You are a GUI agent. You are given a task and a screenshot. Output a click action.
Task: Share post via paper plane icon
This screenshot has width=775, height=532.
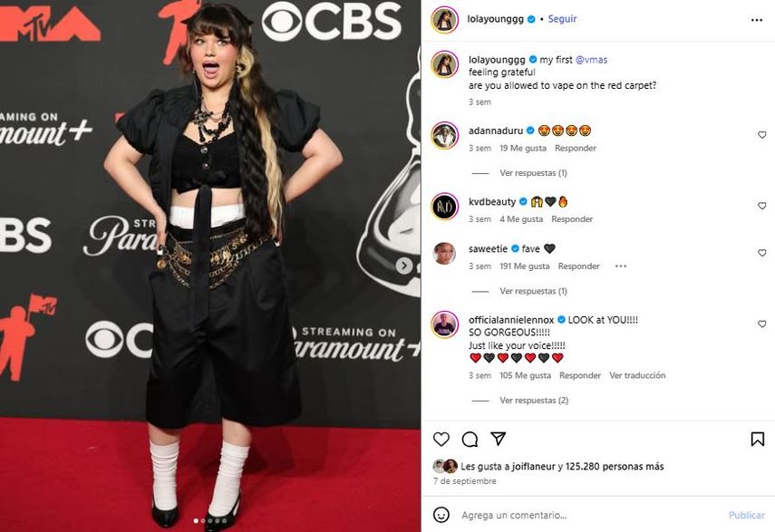[498, 440]
